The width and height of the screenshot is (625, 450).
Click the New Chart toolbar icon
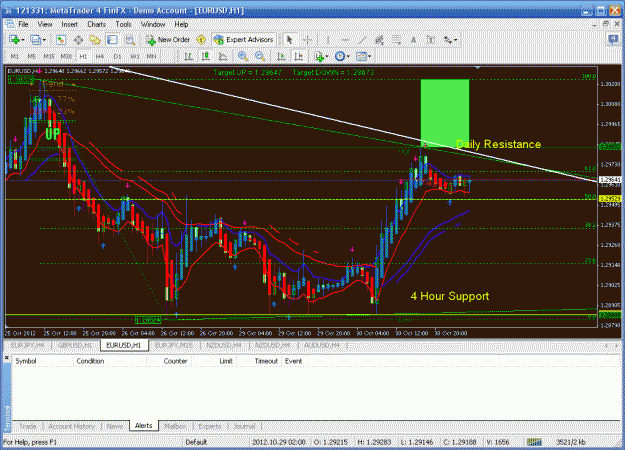15,39
